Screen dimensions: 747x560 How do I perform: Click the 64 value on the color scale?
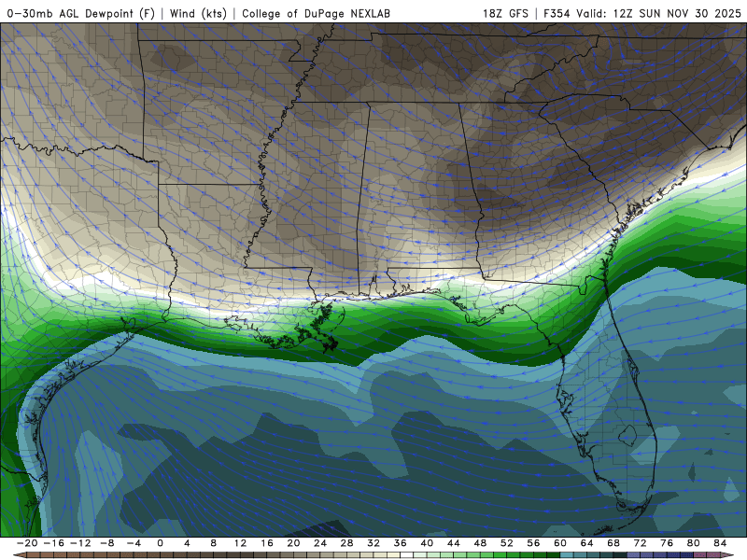[x=587, y=543]
